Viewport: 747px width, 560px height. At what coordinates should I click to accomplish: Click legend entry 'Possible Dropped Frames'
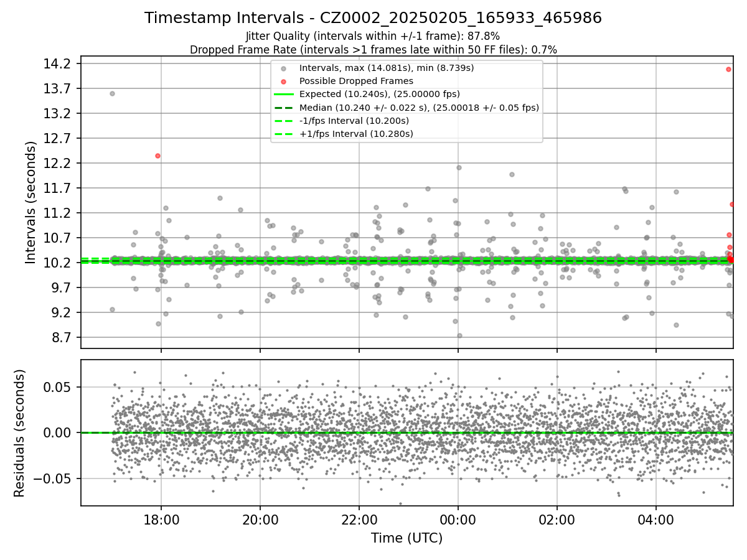356,81
